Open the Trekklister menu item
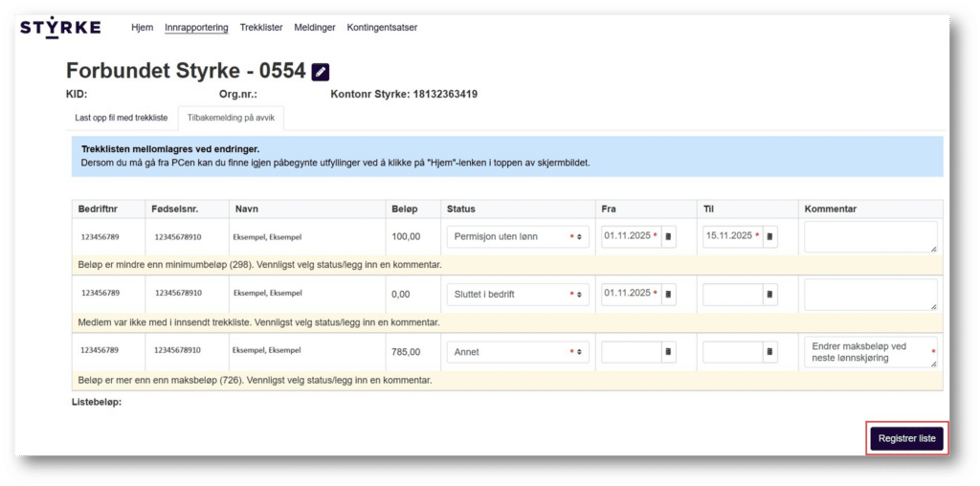Viewport: 980px width, 486px height. pyautogui.click(x=261, y=28)
